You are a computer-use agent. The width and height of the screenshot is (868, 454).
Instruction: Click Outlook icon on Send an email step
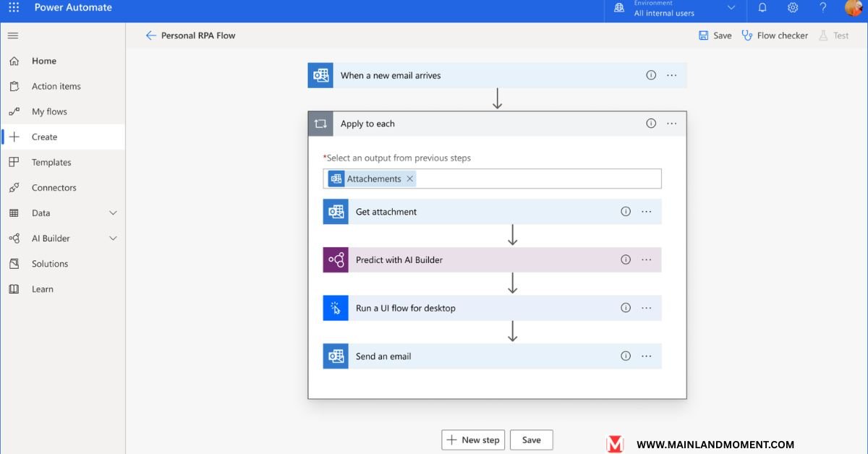pos(336,356)
